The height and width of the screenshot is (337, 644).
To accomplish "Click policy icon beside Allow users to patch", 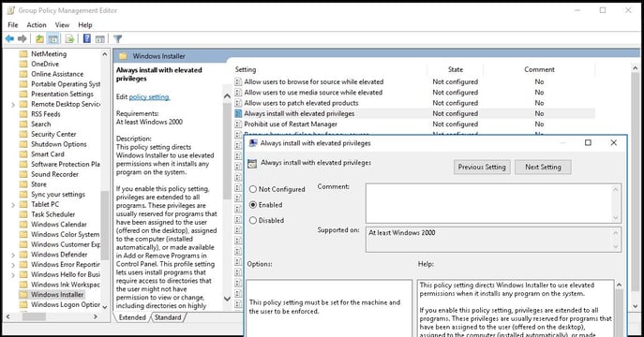I will [238, 103].
